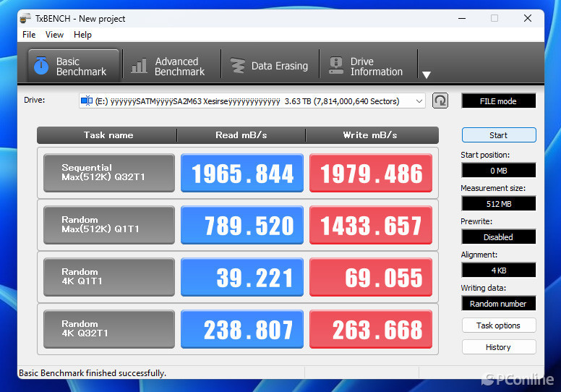Switch the FILE mode selector

click(498, 101)
